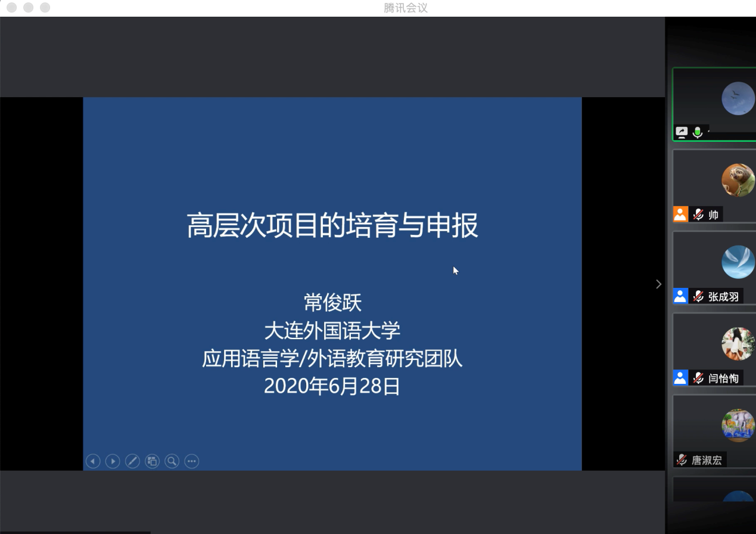
Task: Click the 腾讯会议 window title bar text
Action: pos(406,8)
